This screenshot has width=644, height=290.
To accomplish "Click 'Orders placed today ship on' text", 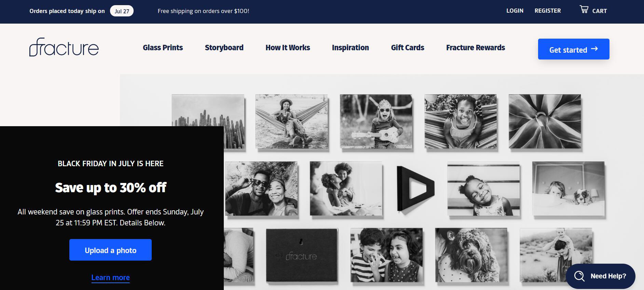I will coord(67,11).
